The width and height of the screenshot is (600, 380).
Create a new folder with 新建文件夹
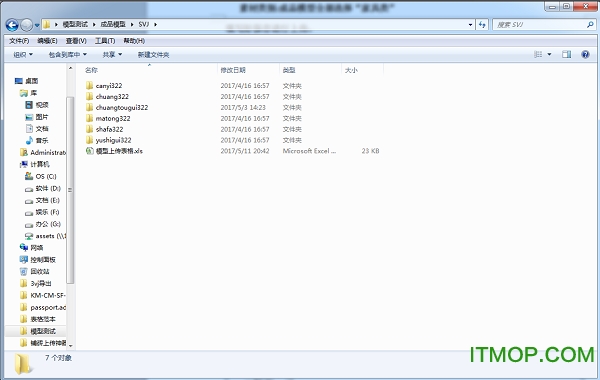(153, 55)
